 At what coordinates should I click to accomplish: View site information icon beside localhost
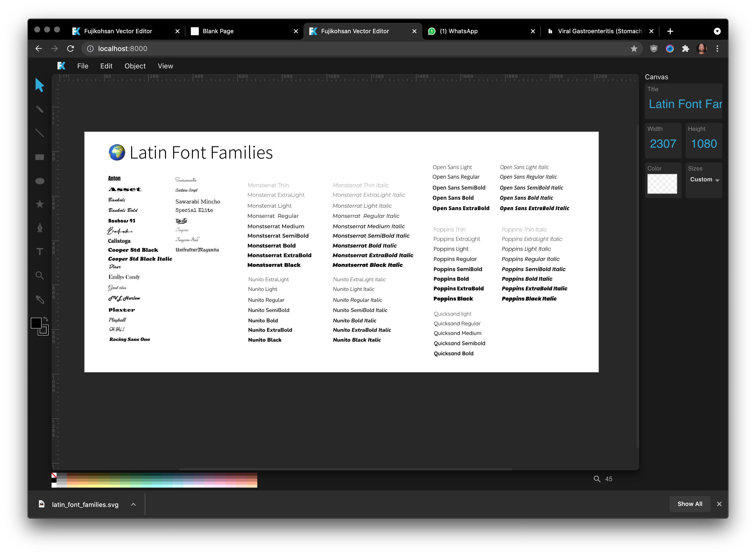pos(90,49)
